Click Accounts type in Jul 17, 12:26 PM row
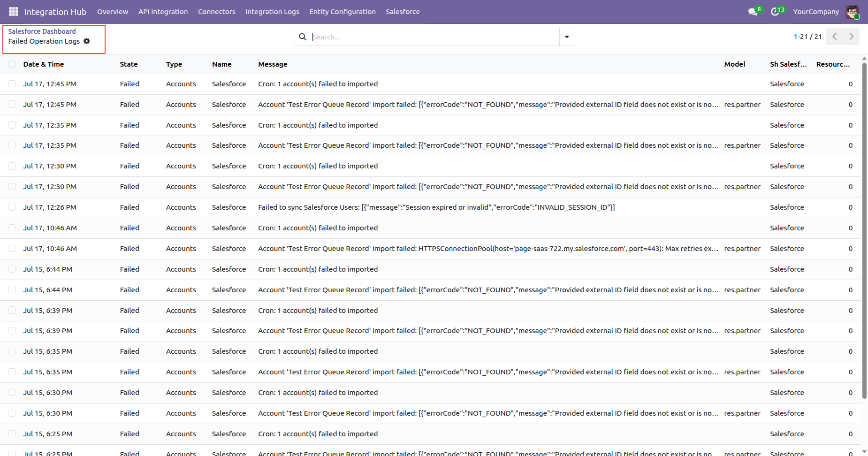Image resolution: width=868 pixels, height=456 pixels. pyautogui.click(x=181, y=207)
